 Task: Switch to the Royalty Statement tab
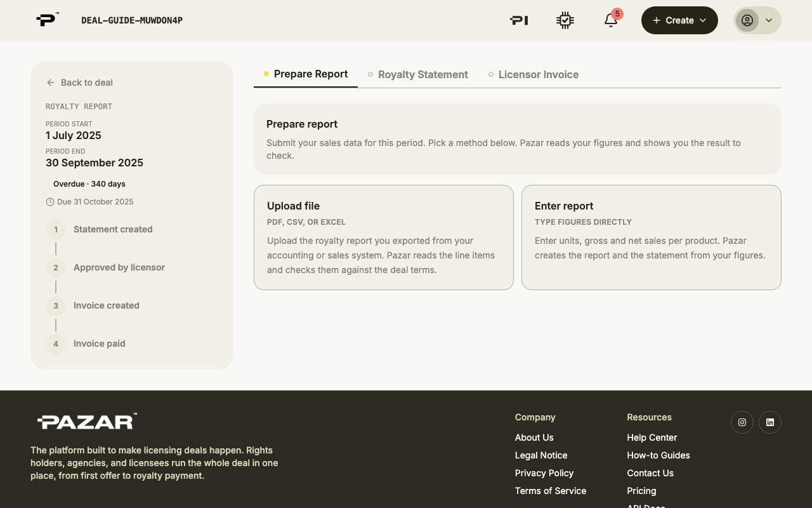[x=418, y=74]
